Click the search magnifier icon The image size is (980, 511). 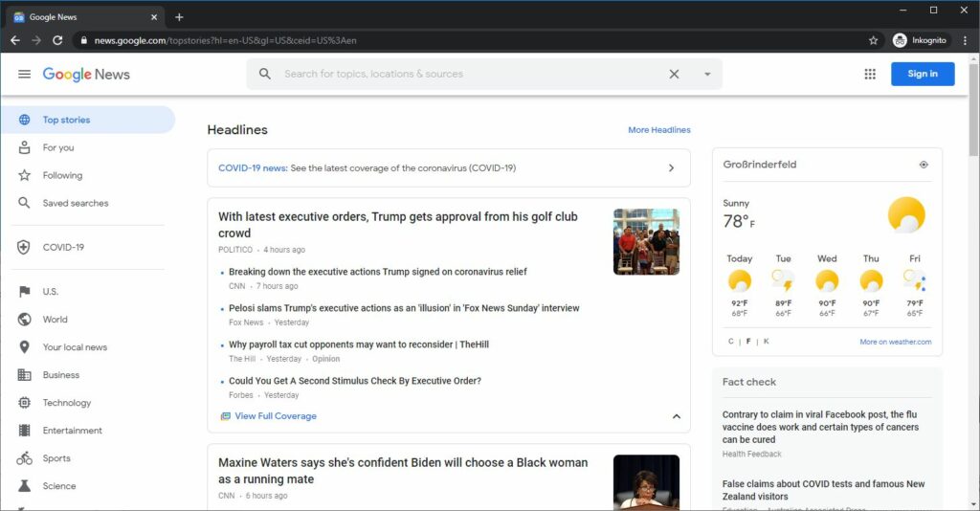265,74
